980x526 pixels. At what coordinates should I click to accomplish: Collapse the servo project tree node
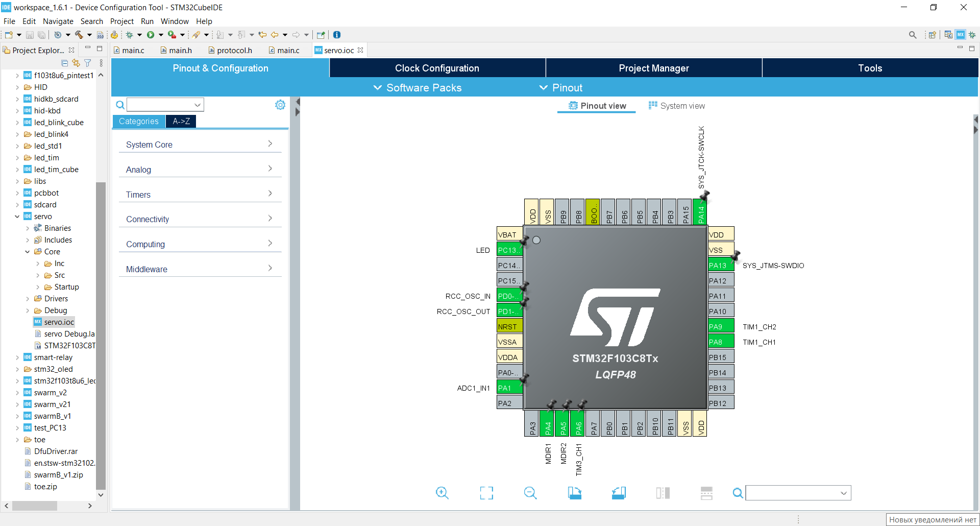[17, 217]
